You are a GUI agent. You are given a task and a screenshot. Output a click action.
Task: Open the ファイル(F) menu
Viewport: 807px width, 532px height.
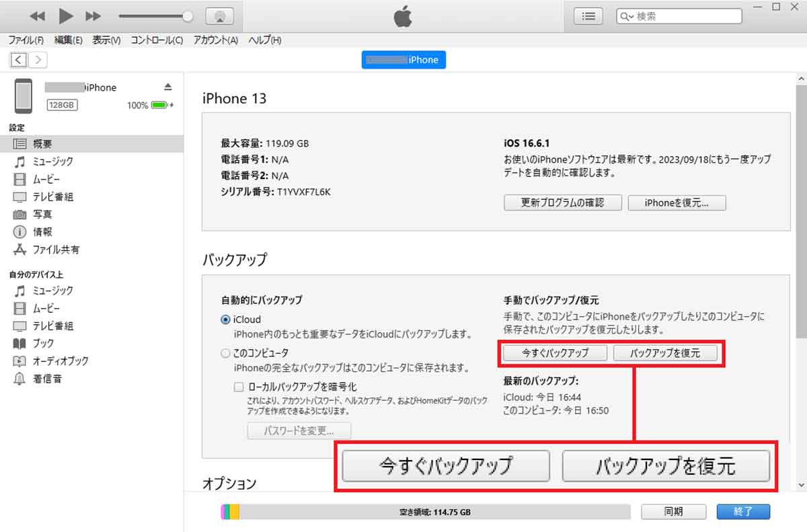26,40
